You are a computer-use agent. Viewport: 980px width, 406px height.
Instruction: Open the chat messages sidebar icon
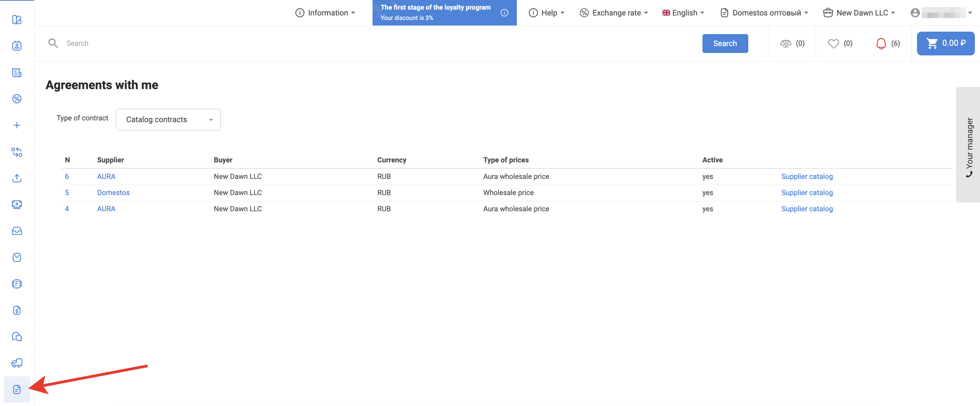(x=17, y=337)
